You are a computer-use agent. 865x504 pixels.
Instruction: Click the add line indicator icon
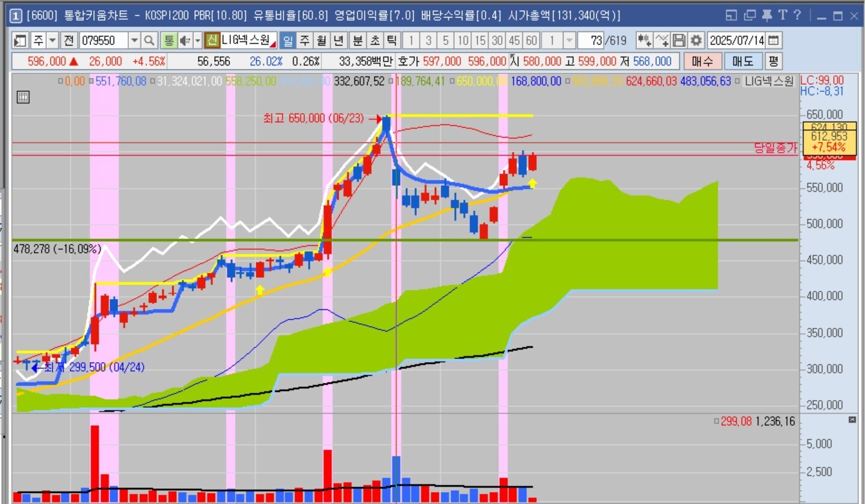point(662,41)
